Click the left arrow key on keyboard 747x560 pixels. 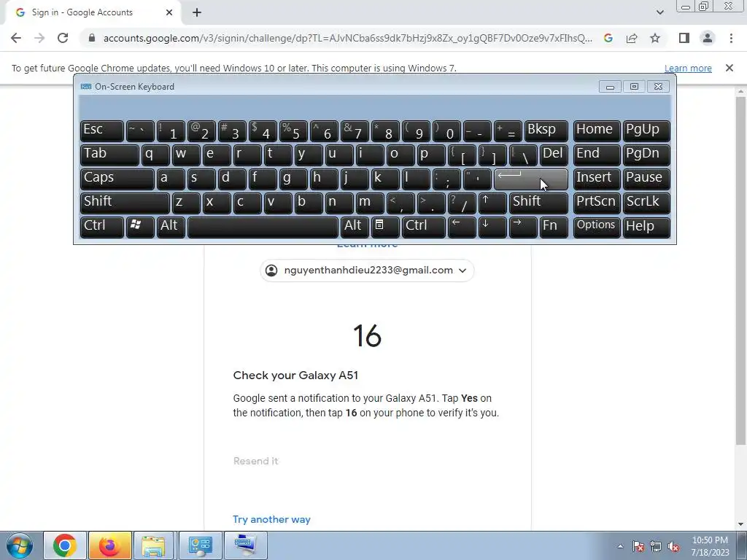click(462, 227)
